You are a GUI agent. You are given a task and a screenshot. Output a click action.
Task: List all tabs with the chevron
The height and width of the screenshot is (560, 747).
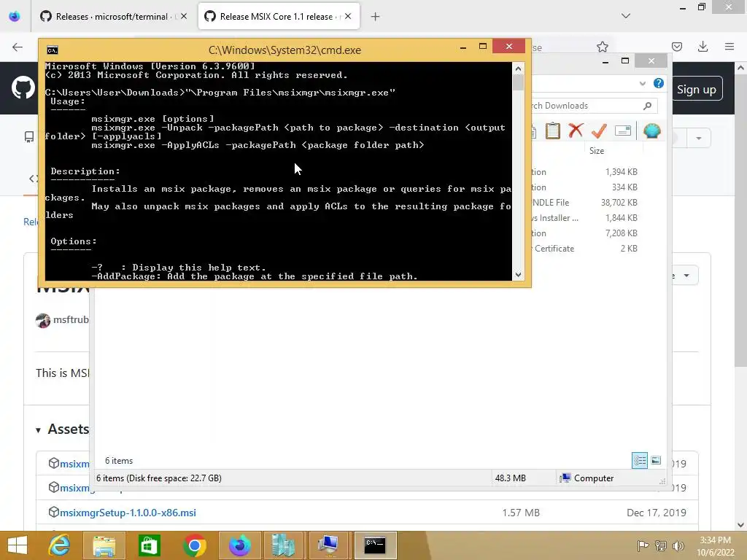625,16
